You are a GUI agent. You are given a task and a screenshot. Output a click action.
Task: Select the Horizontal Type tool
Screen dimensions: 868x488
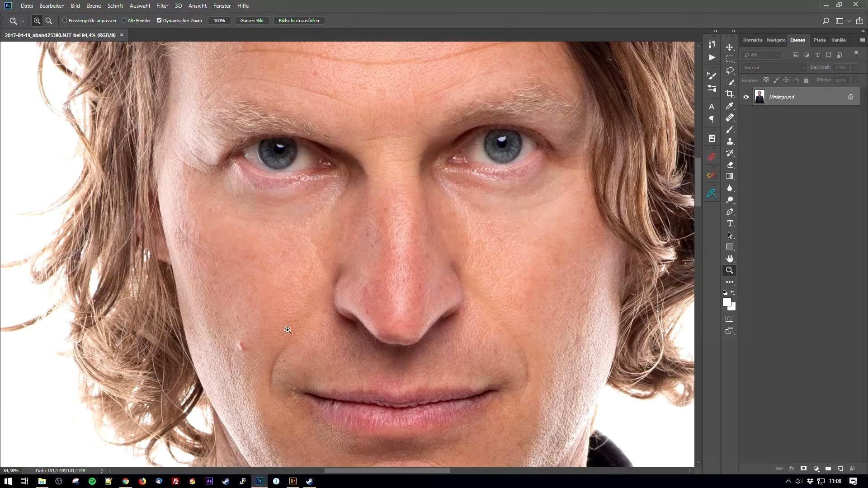730,224
